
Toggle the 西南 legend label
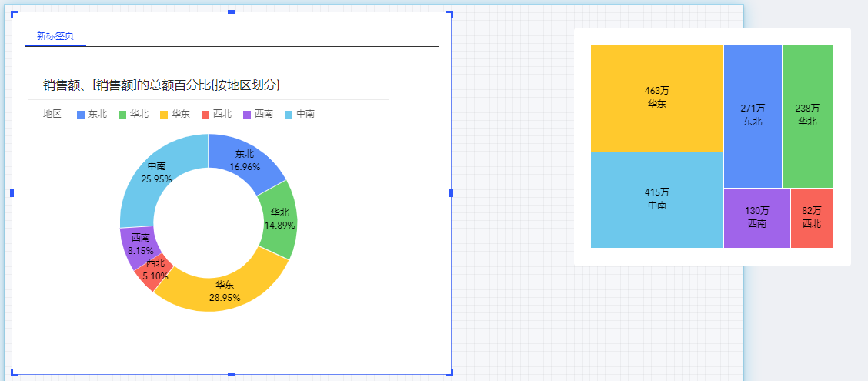tap(263, 114)
